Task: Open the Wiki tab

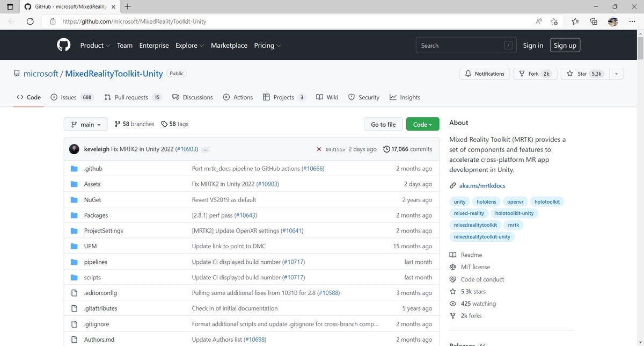Action: (x=327, y=97)
